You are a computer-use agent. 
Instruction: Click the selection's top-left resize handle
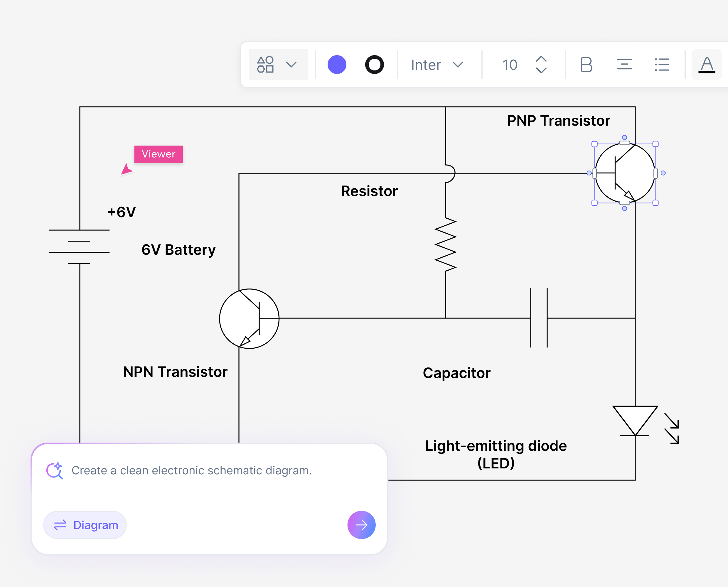coord(594,144)
